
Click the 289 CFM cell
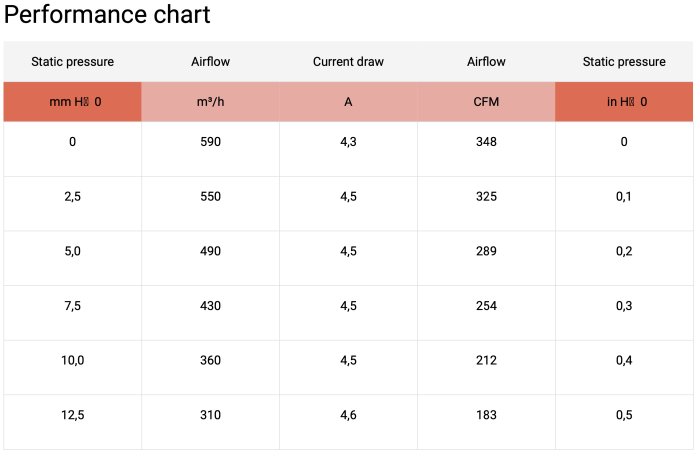coord(486,251)
